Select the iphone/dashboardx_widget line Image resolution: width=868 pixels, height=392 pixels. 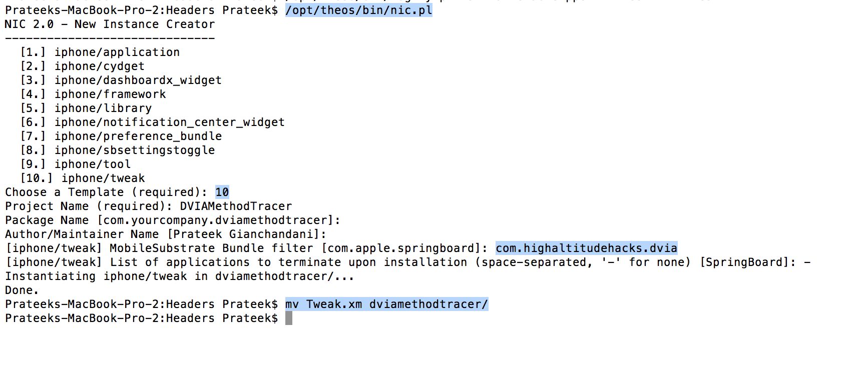121,80
